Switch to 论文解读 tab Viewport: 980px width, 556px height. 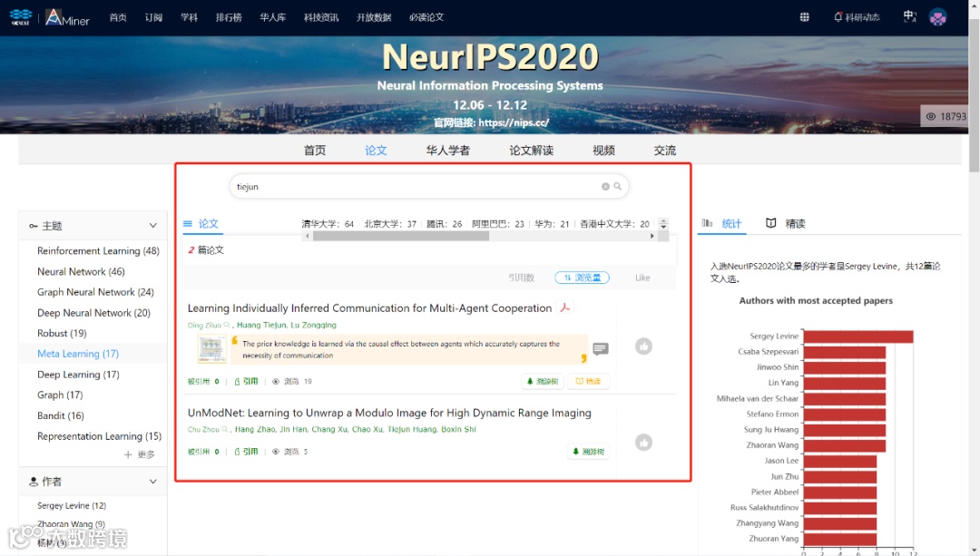[x=531, y=150]
